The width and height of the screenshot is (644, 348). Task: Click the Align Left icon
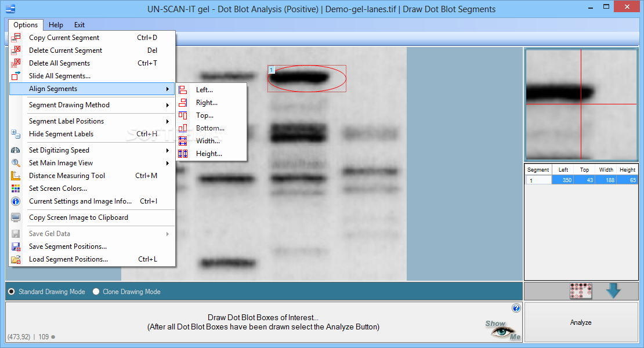point(183,90)
